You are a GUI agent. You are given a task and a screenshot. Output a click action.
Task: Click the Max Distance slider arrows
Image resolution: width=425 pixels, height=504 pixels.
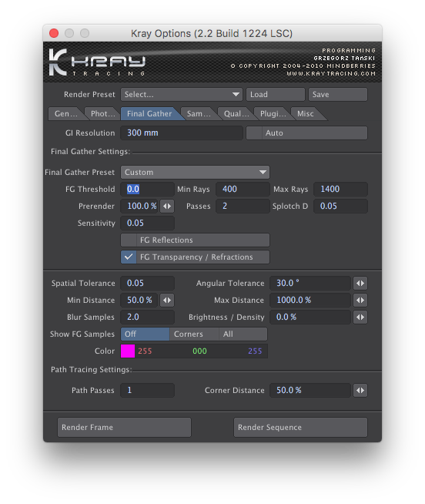360,301
